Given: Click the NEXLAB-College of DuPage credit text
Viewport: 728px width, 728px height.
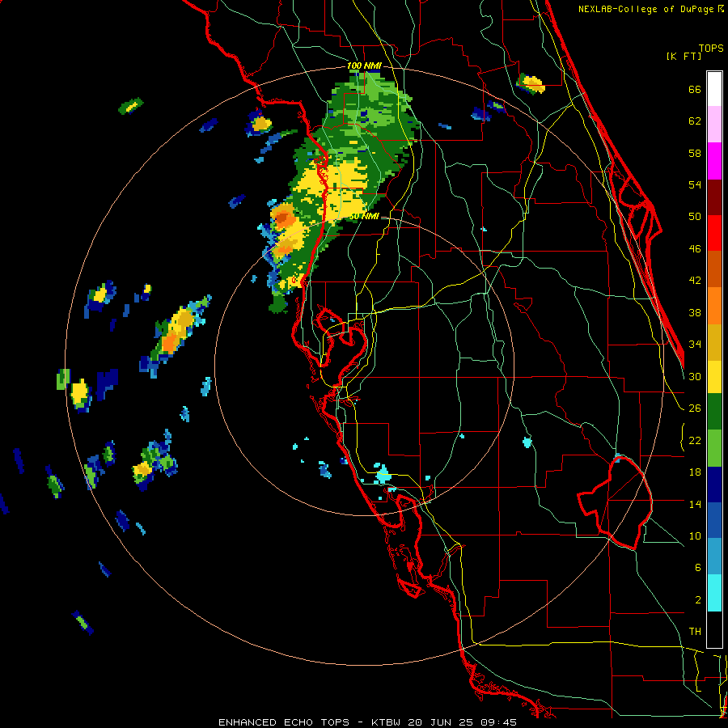Looking at the screenshot, I should (x=650, y=9).
